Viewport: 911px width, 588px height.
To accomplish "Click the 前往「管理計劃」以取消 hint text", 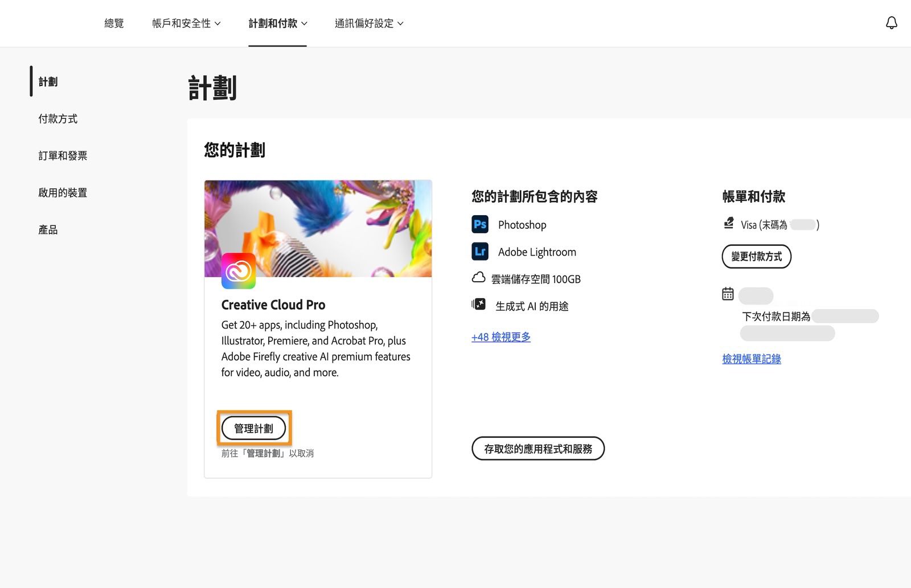I will 268,453.
